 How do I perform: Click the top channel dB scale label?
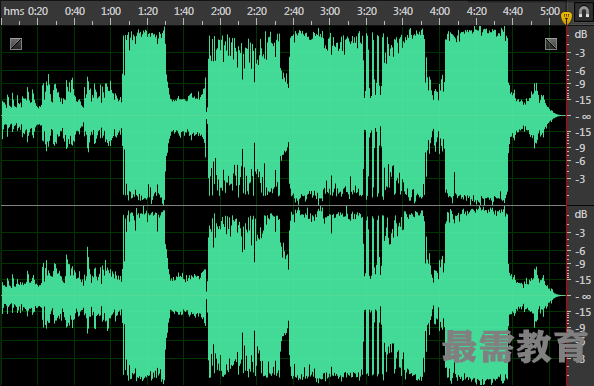[x=581, y=34]
